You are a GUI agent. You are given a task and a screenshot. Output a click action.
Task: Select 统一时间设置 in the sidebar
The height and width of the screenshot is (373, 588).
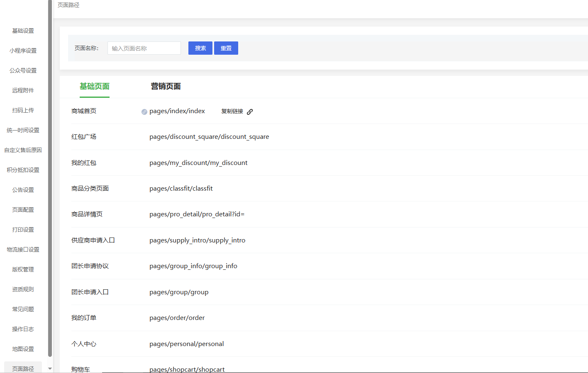coord(23,130)
